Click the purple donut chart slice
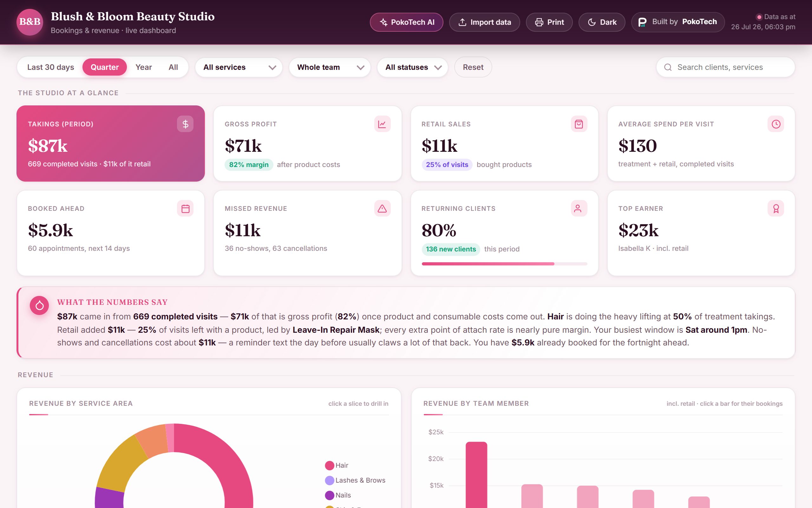 pyautogui.click(x=109, y=498)
